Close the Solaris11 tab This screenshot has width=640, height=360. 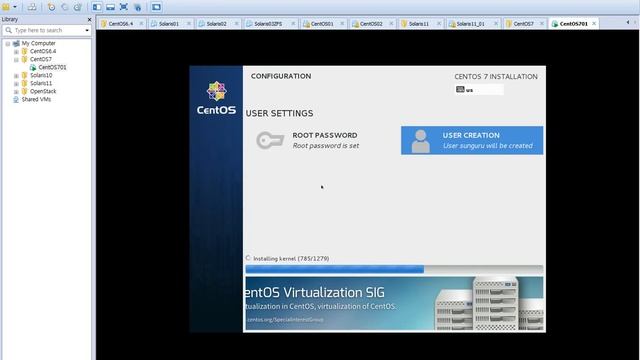(x=439, y=24)
